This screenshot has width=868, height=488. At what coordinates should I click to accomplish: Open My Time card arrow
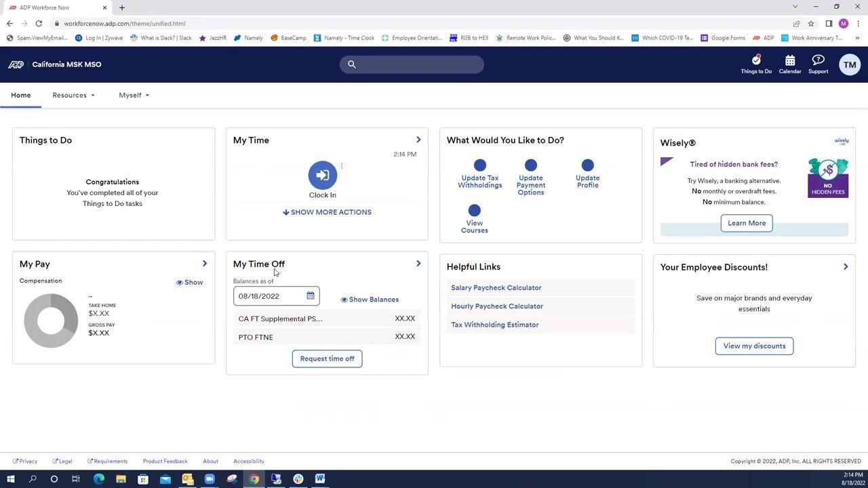coord(418,140)
